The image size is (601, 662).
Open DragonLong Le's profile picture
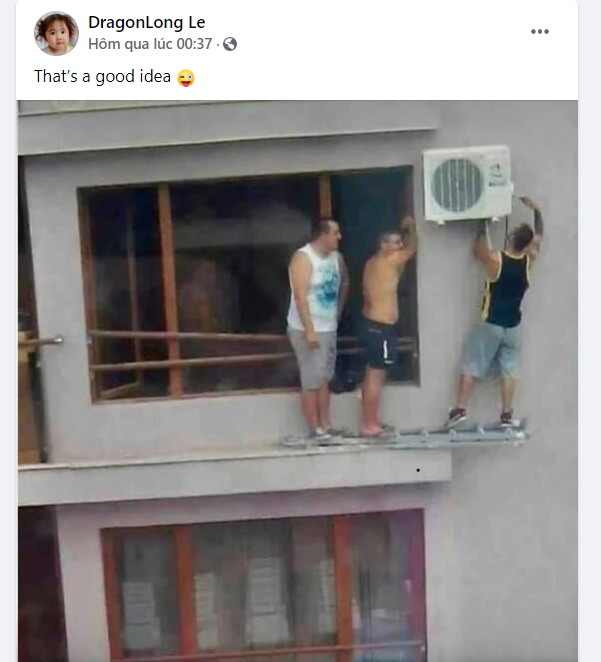(56, 33)
